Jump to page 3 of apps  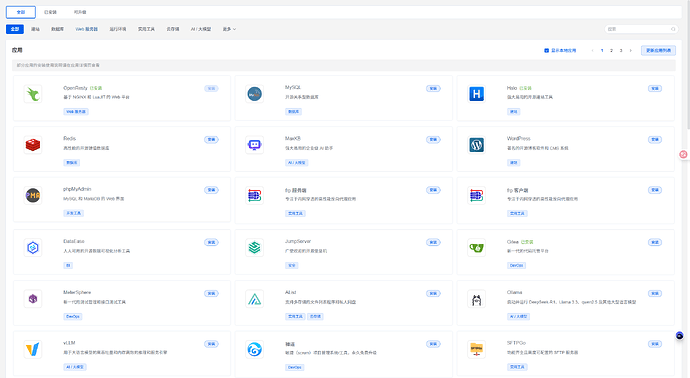coord(621,51)
